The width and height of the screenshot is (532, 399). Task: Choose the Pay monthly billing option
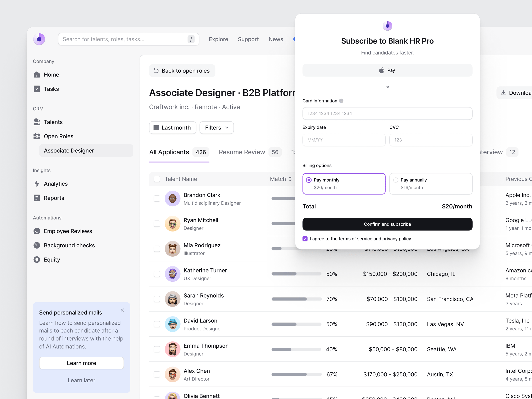click(344, 184)
